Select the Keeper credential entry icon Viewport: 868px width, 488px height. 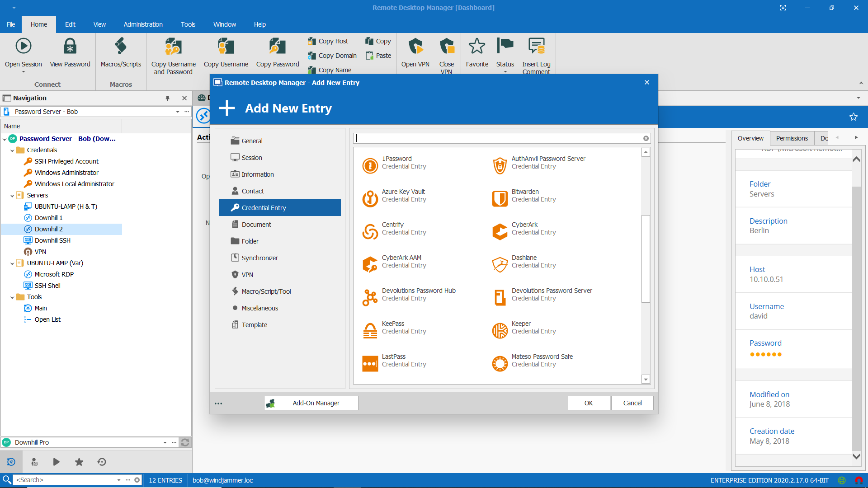click(x=500, y=331)
